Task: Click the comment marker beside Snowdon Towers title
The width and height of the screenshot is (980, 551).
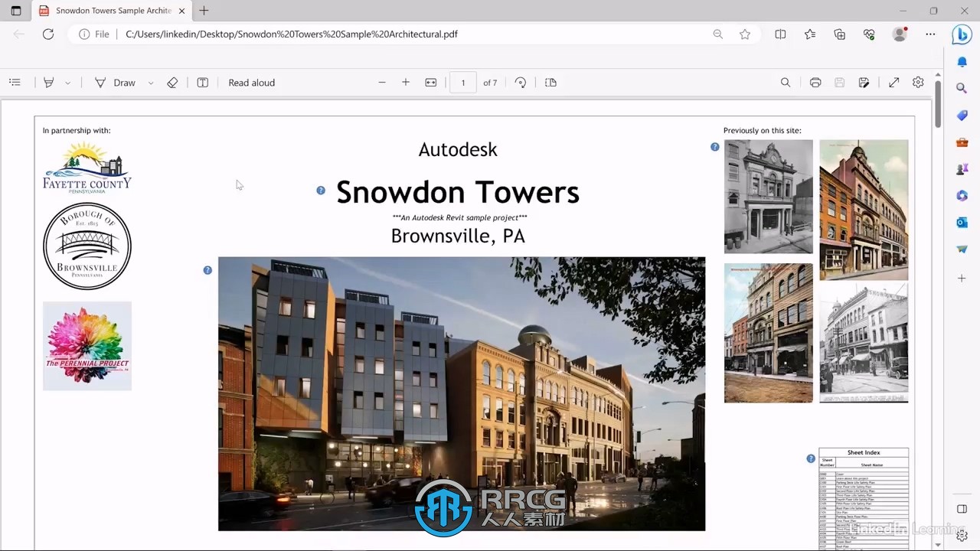Action: pos(321,191)
